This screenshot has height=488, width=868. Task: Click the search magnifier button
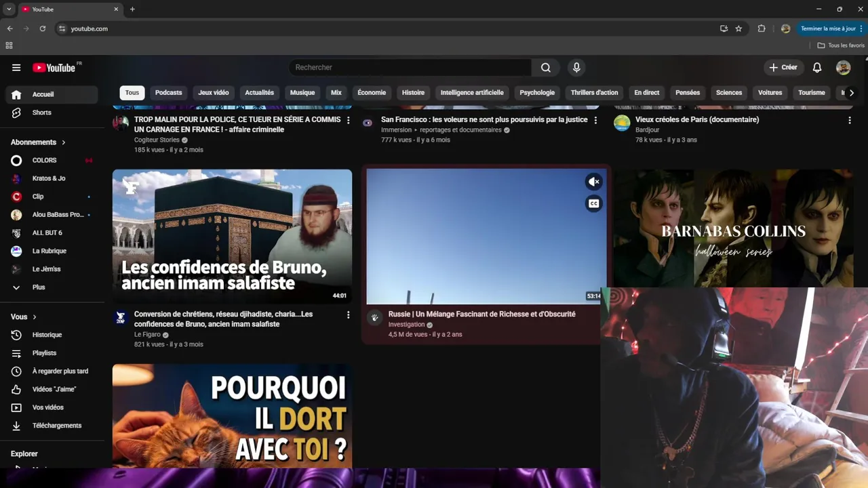[546, 67]
